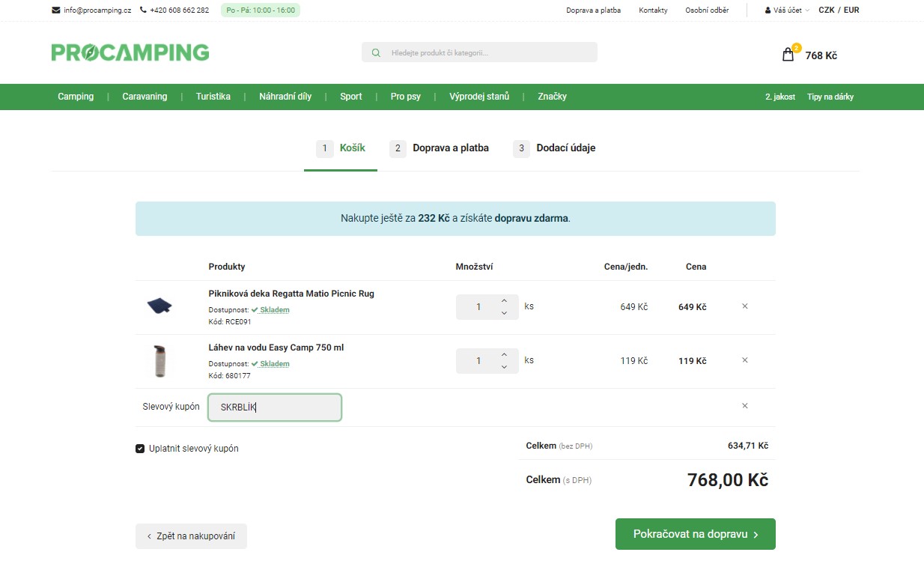
Task: Open the shopping bag cart icon
Action: [788, 55]
